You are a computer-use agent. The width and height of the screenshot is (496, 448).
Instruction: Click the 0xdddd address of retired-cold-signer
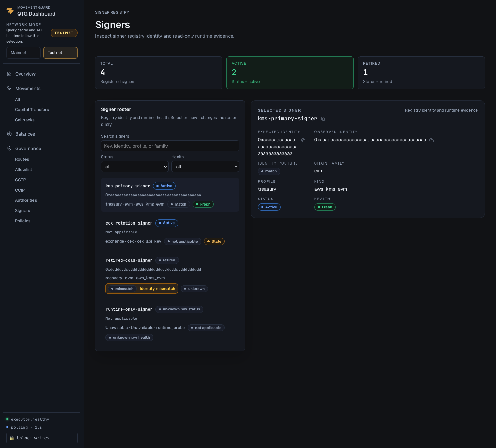point(153,269)
